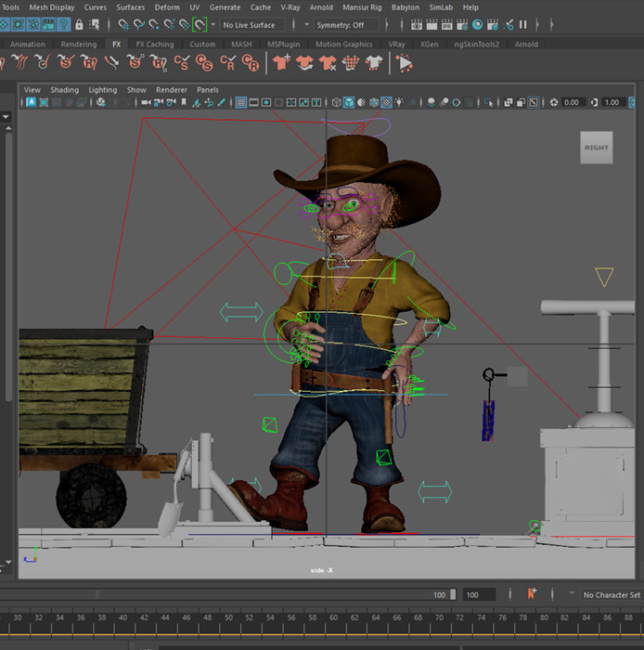Screen dimensions: 644x650
Task: Open the Symmetry Off dropdown
Action: (346, 25)
